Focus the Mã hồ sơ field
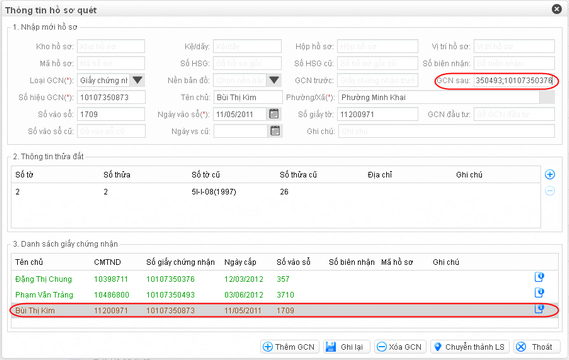 pos(111,63)
